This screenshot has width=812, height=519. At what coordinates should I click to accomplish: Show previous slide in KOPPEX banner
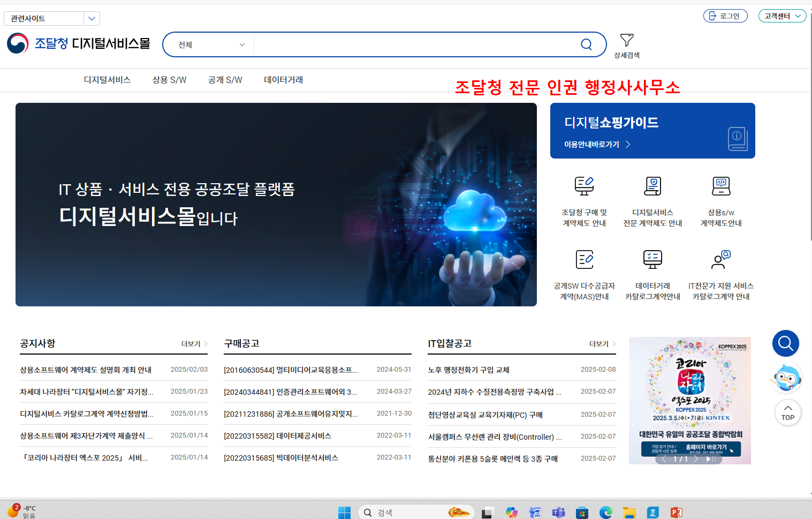tap(664, 459)
